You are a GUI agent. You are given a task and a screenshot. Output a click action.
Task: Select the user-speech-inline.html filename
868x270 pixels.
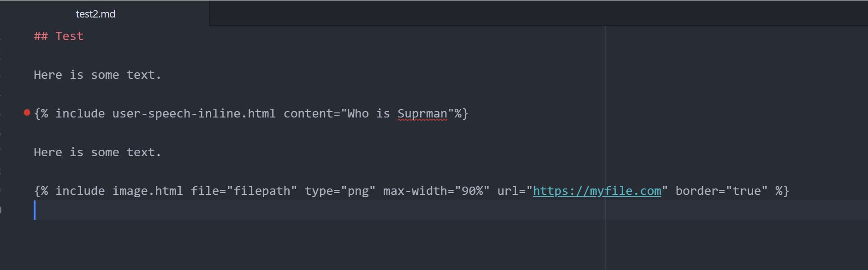[x=194, y=113]
